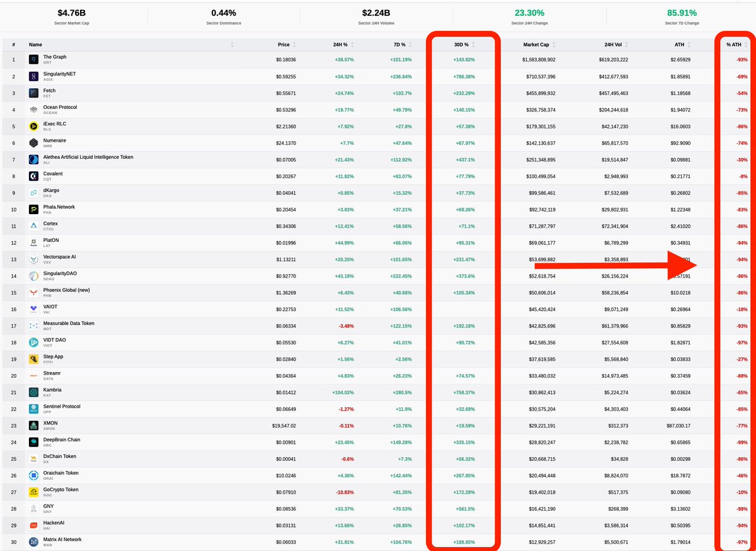Click The Graph GRT logo icon
The height and width of the screenshot is (551, 756).
coord(33,59)
